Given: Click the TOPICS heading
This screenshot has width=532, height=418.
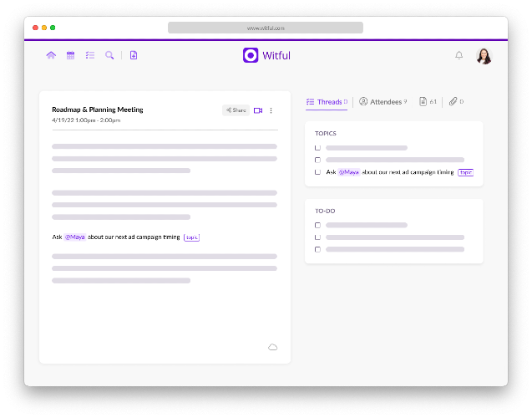Looking at the screenshot, I should click(x=326, y=134).
